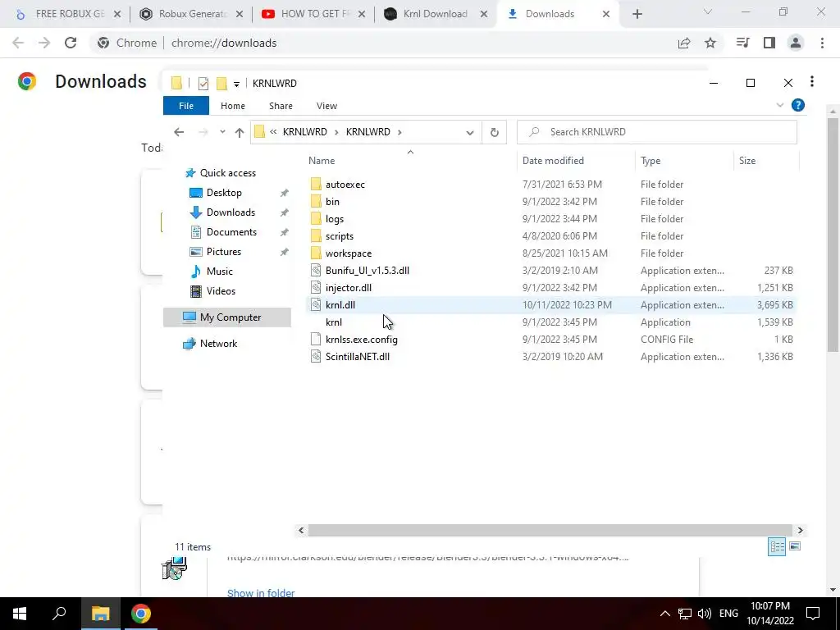
Task: Click the properties checkmark icon in Explorer title bar
Action: tap(203, 84)
